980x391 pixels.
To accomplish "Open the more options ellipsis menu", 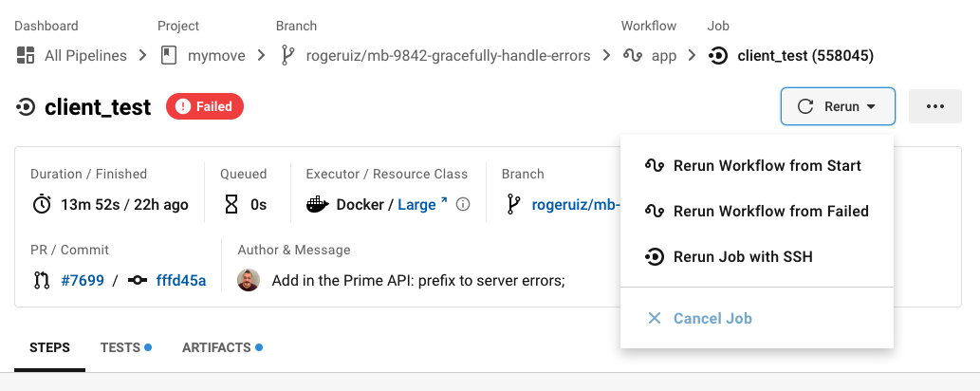I will coord(935,106).
